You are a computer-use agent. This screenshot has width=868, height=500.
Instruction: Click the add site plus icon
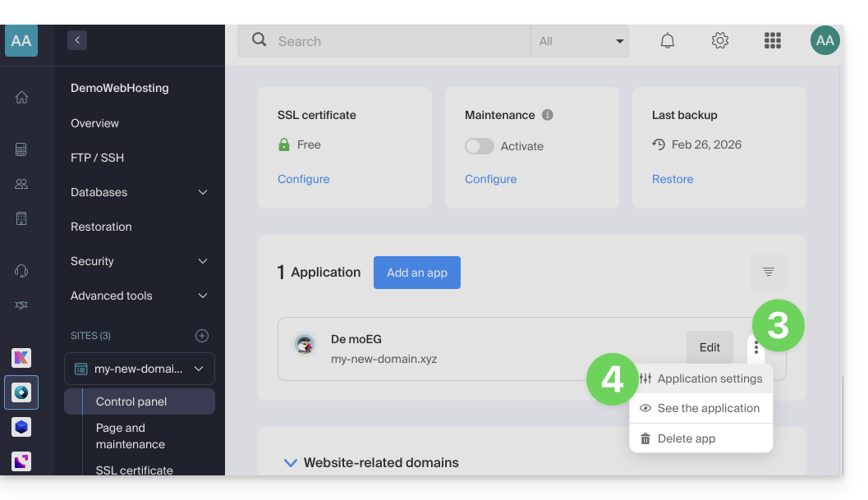click(202, 336)
